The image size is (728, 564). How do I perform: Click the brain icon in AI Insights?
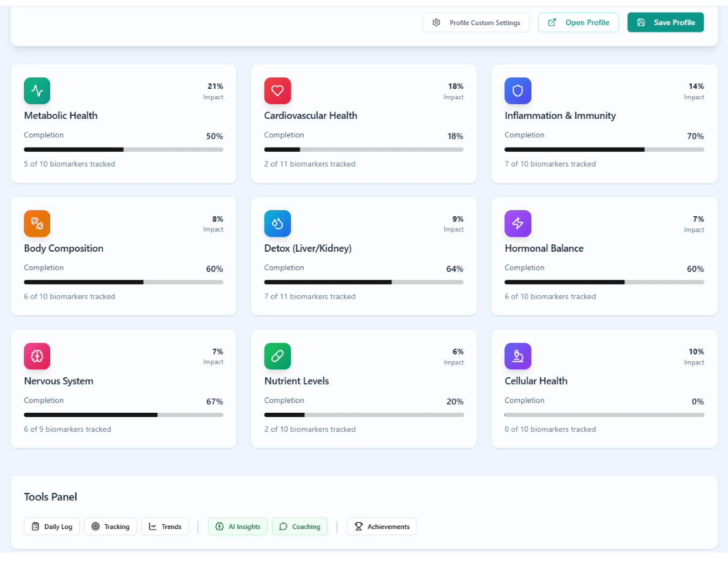coord(219,527)
